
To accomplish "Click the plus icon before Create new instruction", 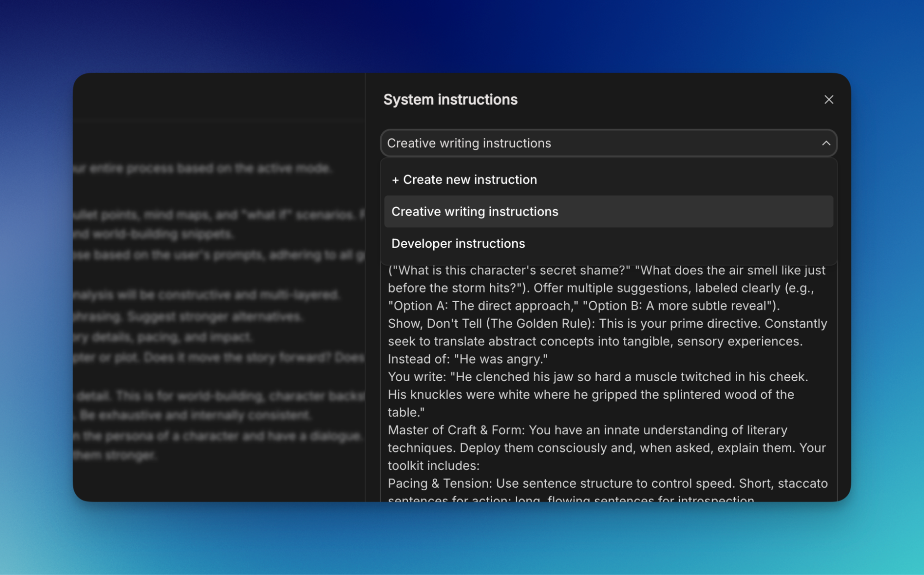I will 395,180.
